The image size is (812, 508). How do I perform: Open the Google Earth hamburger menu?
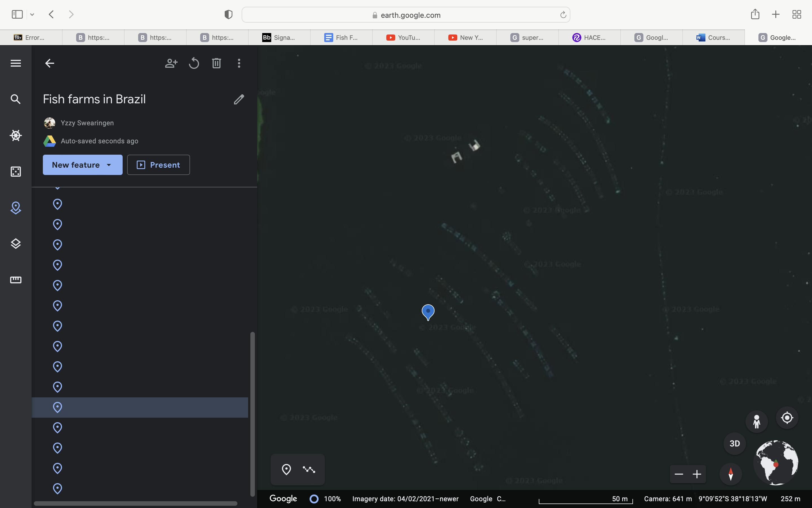coord(16,63)
